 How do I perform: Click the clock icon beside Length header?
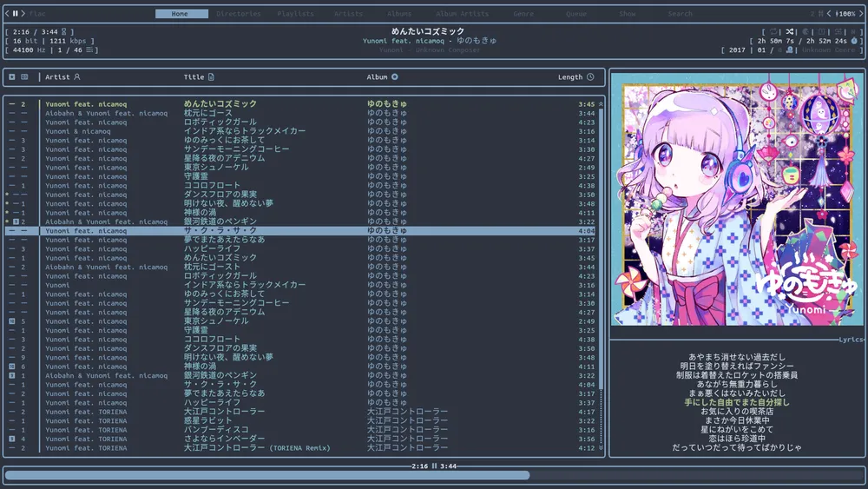[590, 77]
